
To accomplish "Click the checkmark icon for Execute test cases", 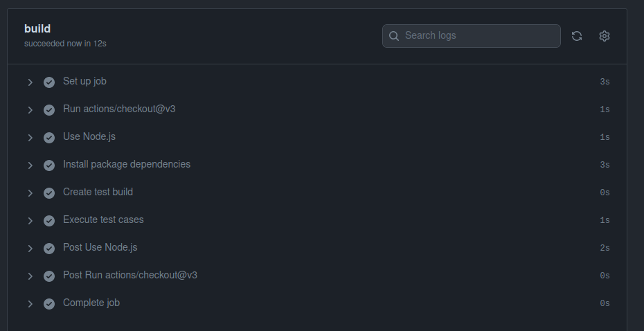I will point(49,220).
